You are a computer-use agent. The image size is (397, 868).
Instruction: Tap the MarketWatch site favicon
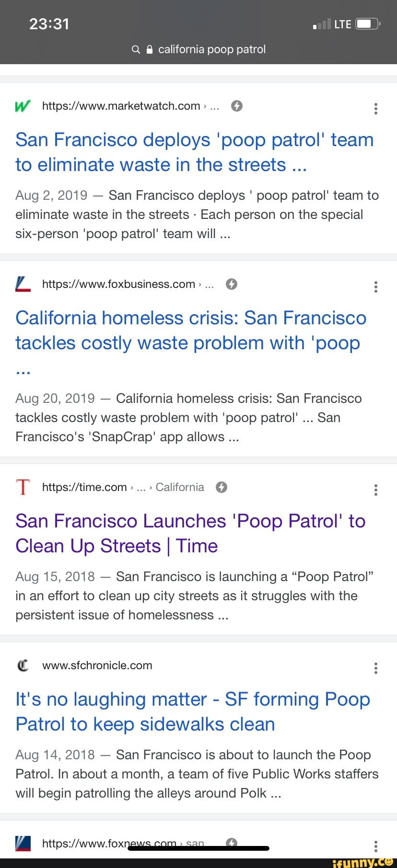tap(23, 106)
